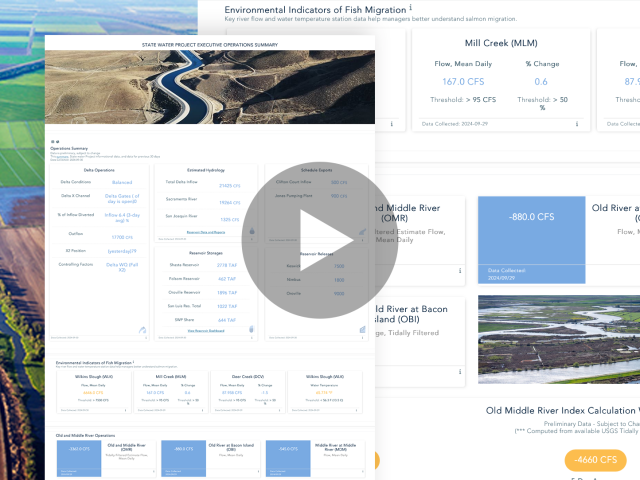Click the 0.6 percent change value
The image size is (640, 480).
coord(541,82)
